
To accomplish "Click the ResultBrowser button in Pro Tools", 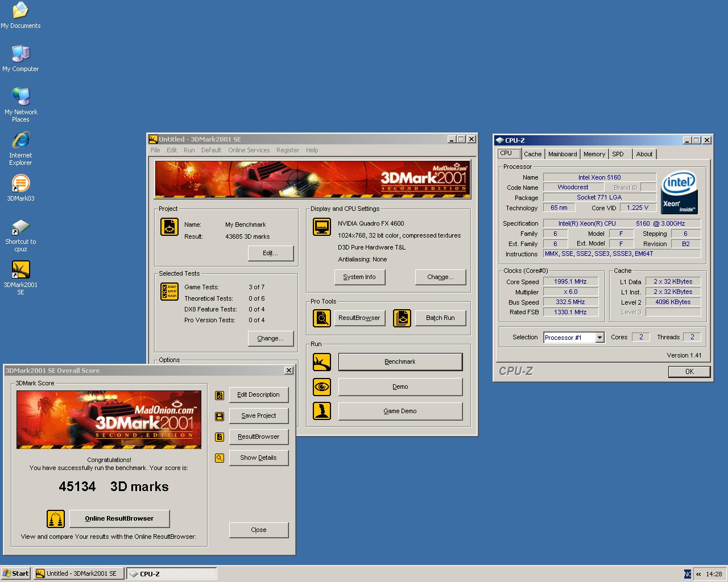I will [x=359, y=318].
